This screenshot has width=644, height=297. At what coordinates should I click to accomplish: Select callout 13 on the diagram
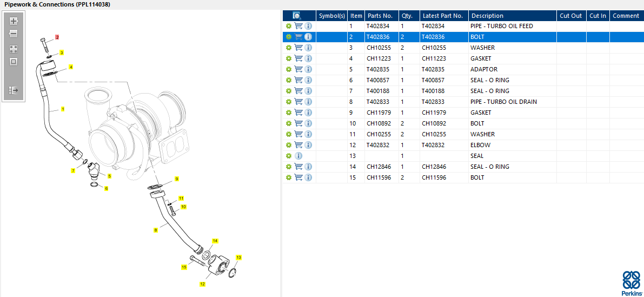238,258
